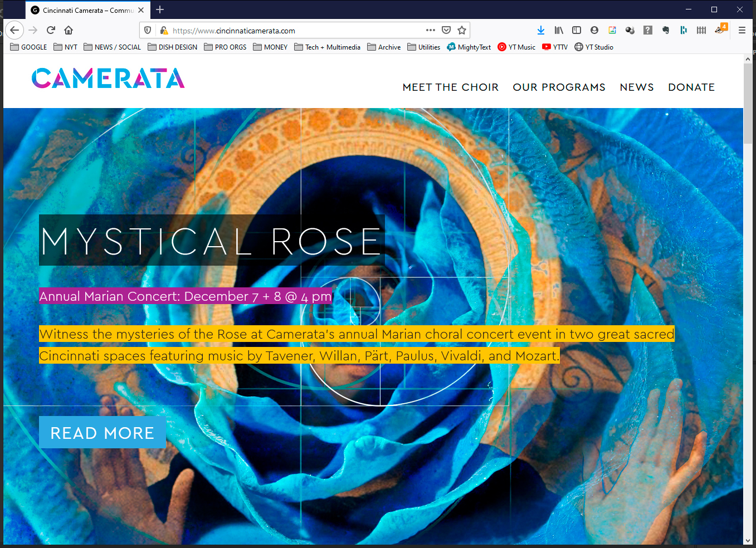
Task: Open tracking protection shield icon
Action: point(148,30)
